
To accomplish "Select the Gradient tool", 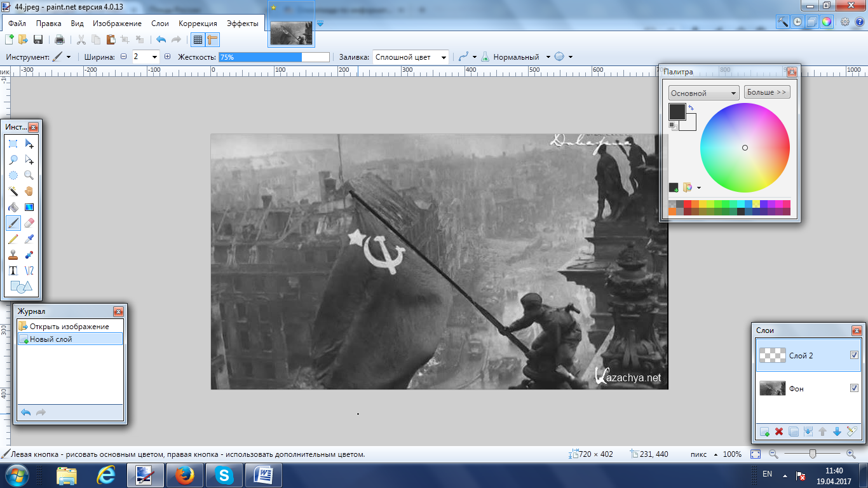I will [x=29, y=207].
